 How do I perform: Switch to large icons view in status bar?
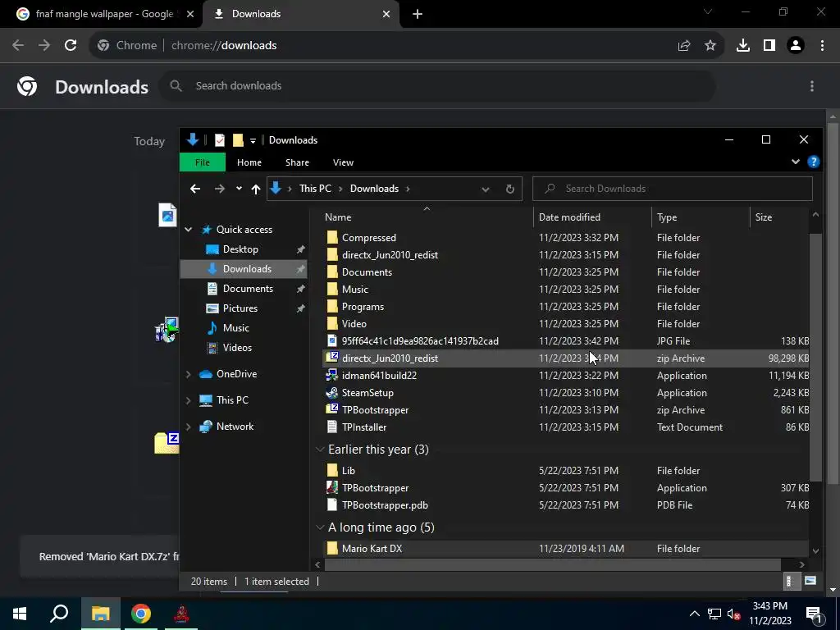click(810, 581)
